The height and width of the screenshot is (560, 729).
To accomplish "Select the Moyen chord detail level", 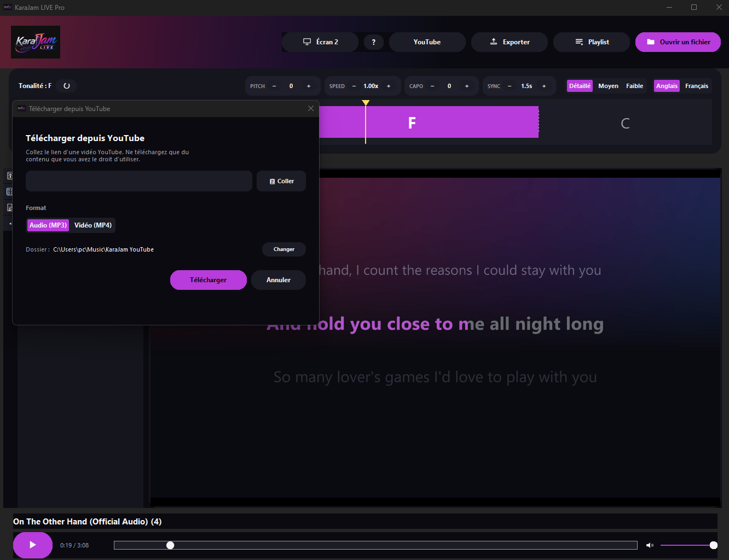I will point(608,86).
